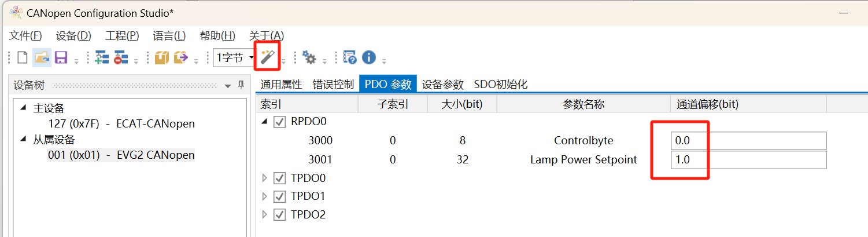Remove device with red minus icon

(120, 57)
